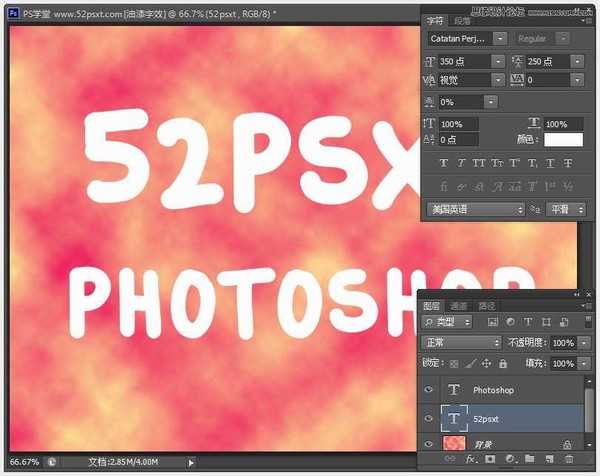Switch to the Paragraph tab
The height and width of the screenshot is (476, 600).
[462, 19]
